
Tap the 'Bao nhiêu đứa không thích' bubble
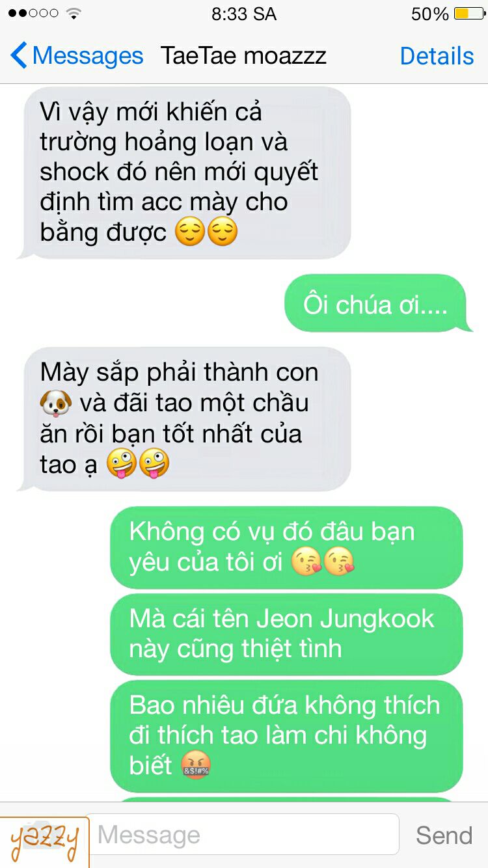[x=286, y=735]
